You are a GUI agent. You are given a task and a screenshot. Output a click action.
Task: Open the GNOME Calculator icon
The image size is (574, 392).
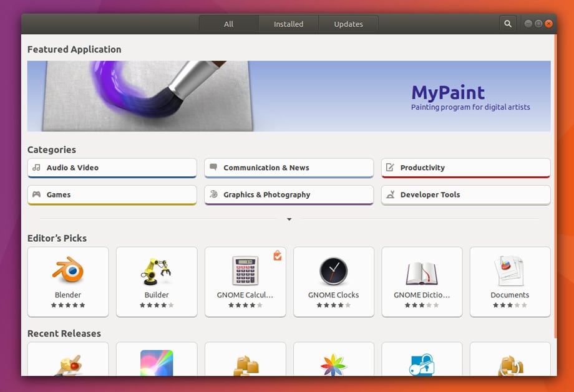coord(245,270)
